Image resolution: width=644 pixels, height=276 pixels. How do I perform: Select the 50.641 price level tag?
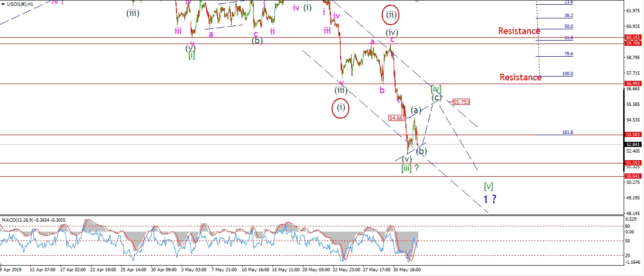633,176
